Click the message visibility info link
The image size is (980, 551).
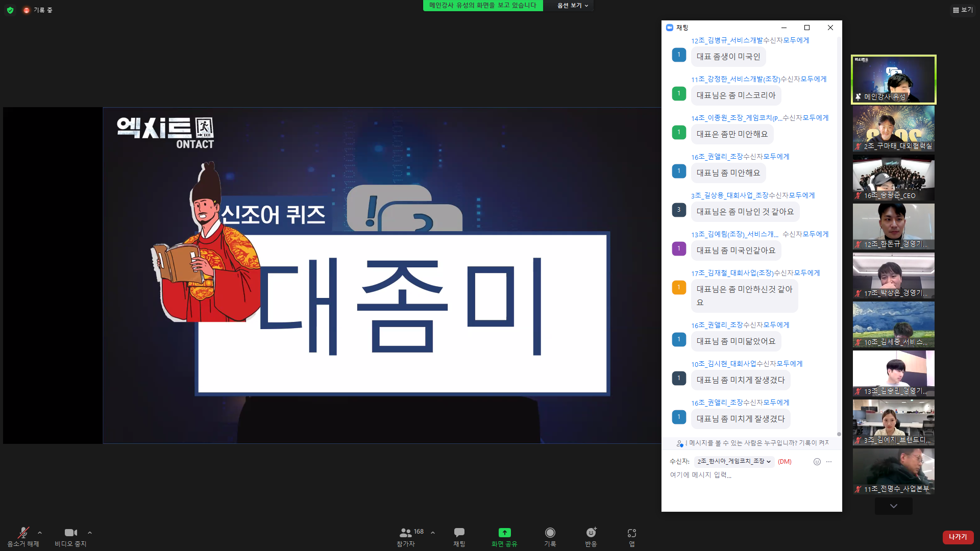tap(754, 443)
